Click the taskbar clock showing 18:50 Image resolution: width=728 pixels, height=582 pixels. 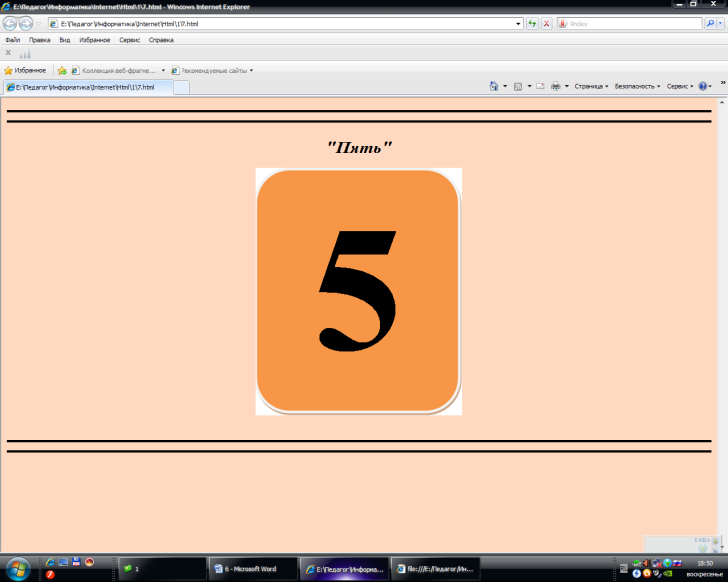(x=705, y=563)
